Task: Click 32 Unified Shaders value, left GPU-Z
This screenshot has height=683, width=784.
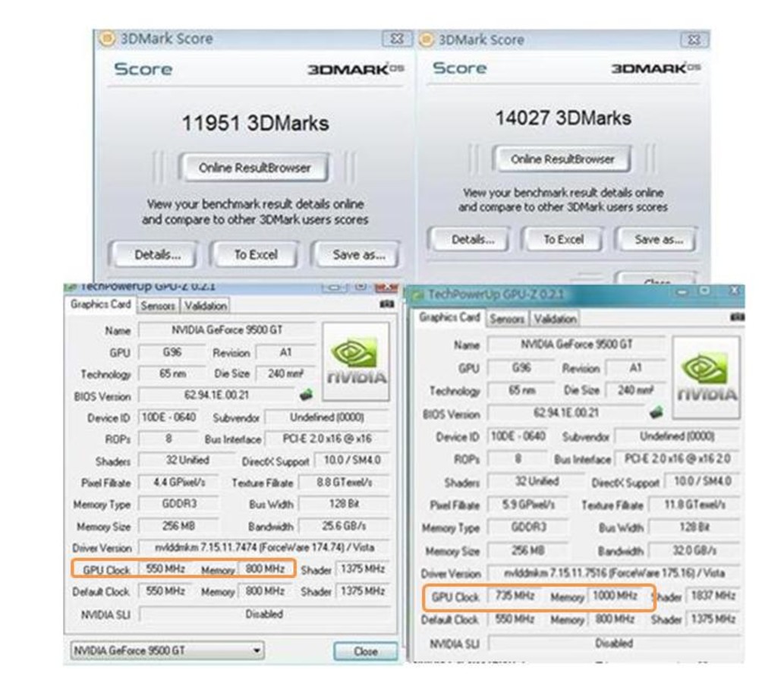Action: coord(187,461)
